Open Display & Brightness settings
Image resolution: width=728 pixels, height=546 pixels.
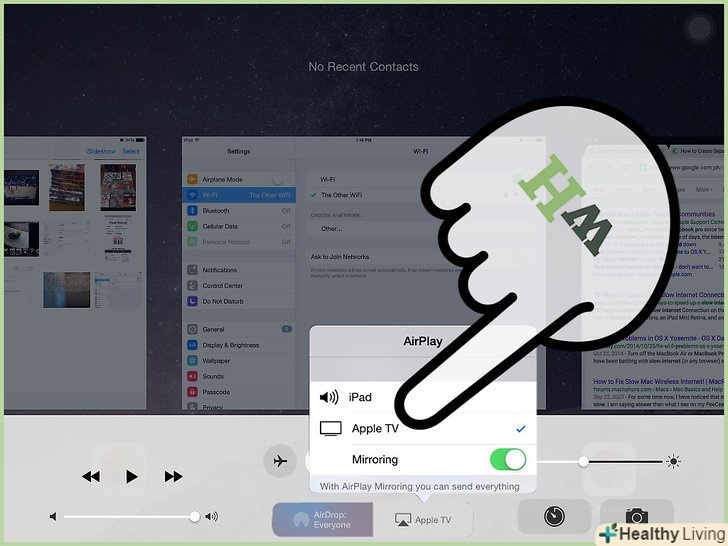pyautogui.click(x=239, y=345)
